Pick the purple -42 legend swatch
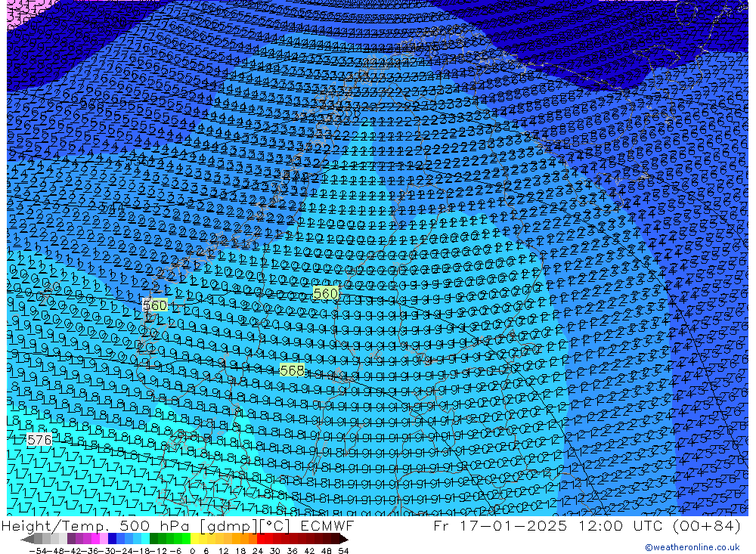The height and width of the screenshot is (554, 756). [x=71, y=539]
